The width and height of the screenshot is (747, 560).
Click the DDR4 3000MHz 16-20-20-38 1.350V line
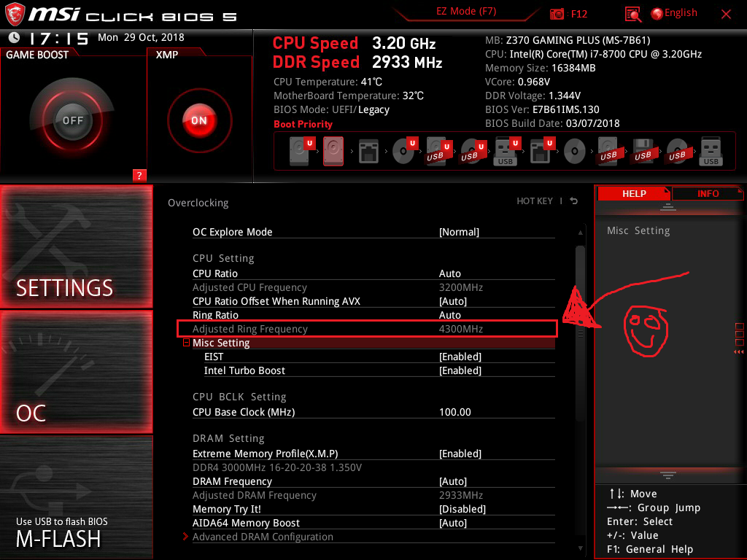276,467
